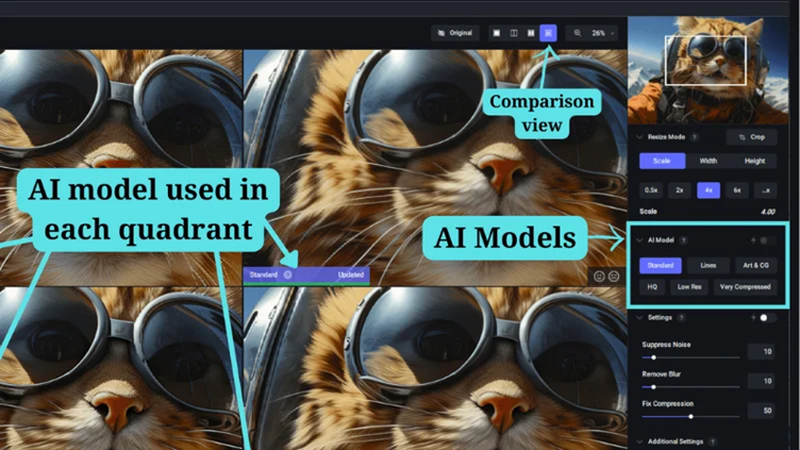Open Additional Settings help question mark

click(x=713, y=442)
